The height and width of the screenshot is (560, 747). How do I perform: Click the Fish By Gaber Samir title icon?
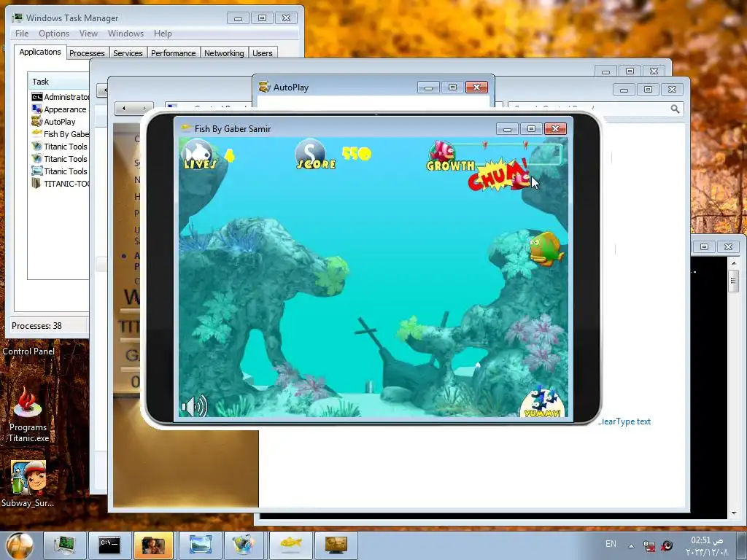click(185, 128)
